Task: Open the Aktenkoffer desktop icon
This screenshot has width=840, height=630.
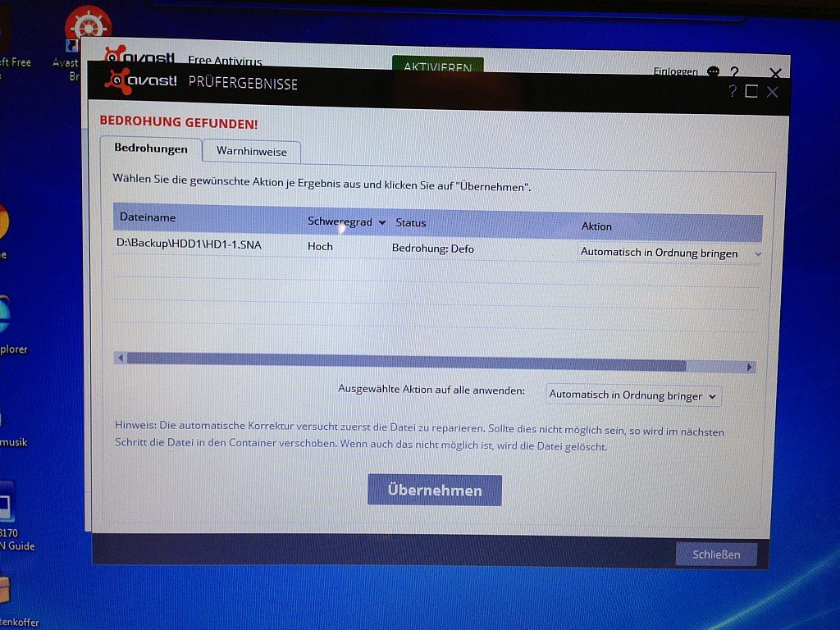Action: 5,589
